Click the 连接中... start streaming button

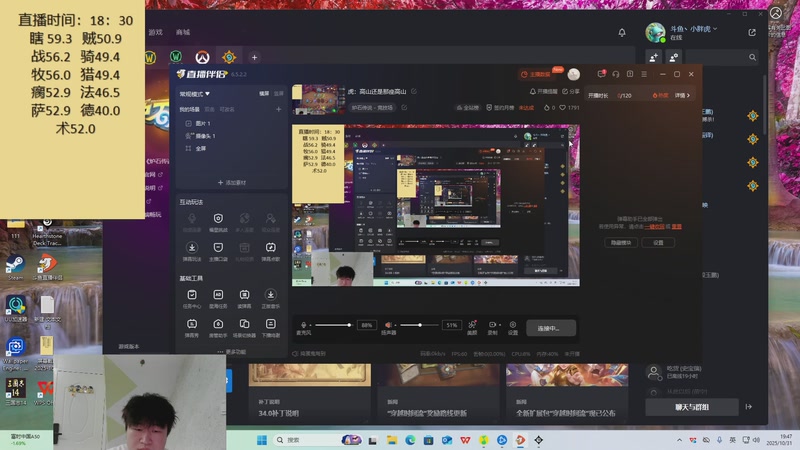(551, 328)
